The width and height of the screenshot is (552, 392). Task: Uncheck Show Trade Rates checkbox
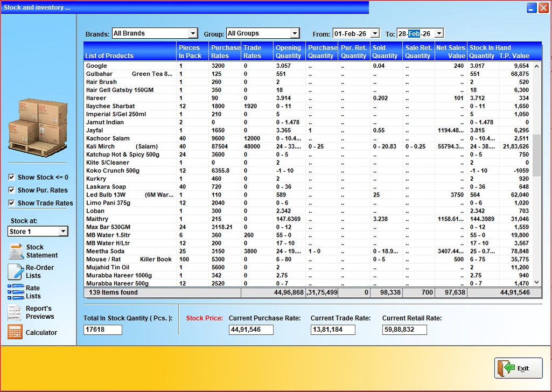(12, 203)
